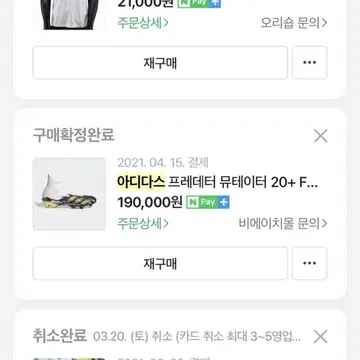
Task: Select the highlighted 아디다스 brand keyword
Action: click(141, 182)
